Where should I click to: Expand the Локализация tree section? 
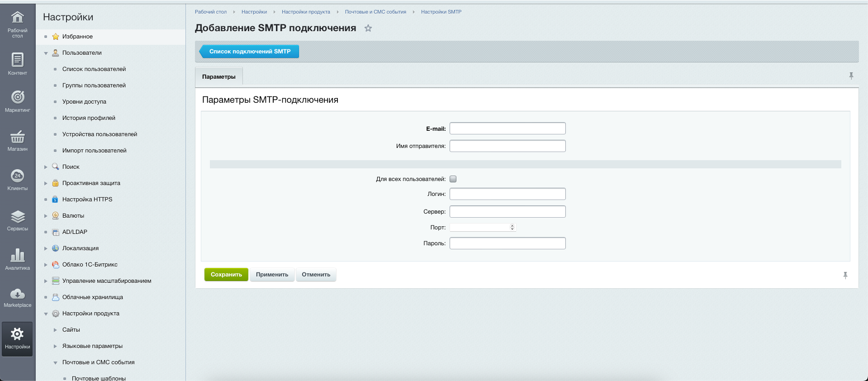(46, 248)
